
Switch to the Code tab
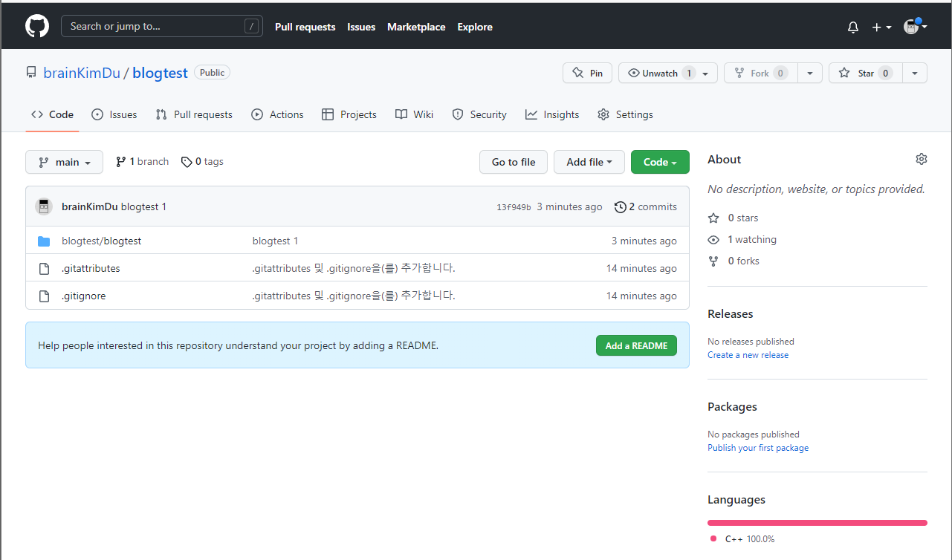pyautogui.click(x=52, y=114)
